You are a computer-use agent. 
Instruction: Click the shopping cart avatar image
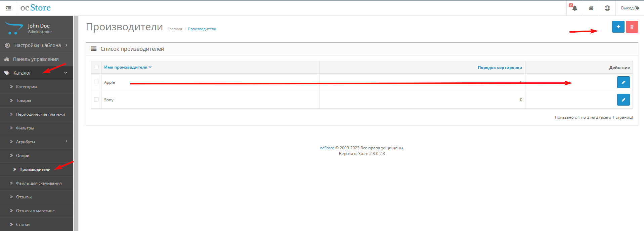click(14, 28)
